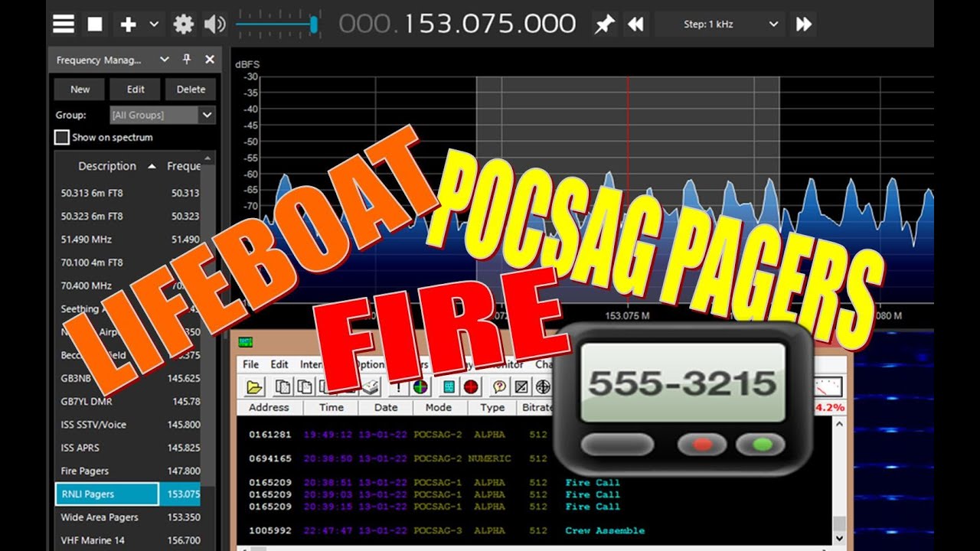Select the ISS APRS entry
This screenshot has width=980, height=551.
[127, 448]
